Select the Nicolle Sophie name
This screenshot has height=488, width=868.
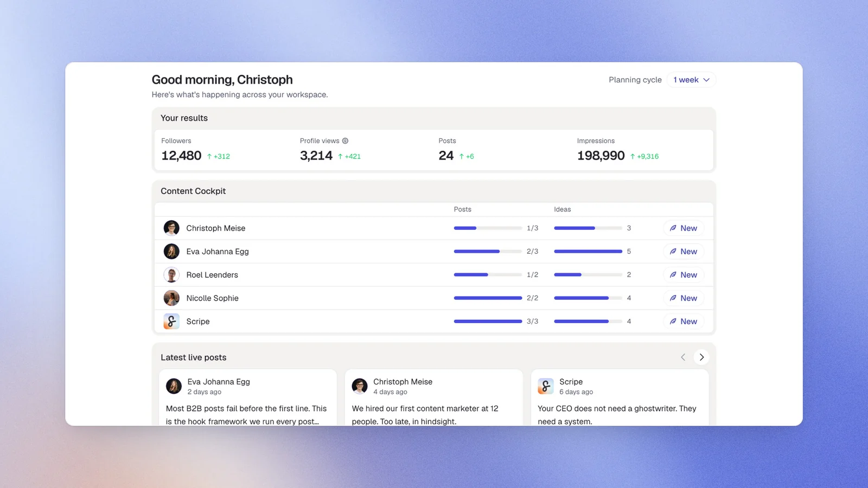point(212,298)
